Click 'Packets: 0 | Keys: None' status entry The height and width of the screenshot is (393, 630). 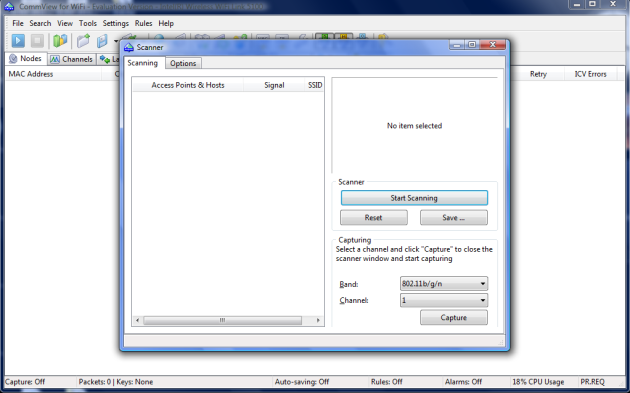pos(116,382)
